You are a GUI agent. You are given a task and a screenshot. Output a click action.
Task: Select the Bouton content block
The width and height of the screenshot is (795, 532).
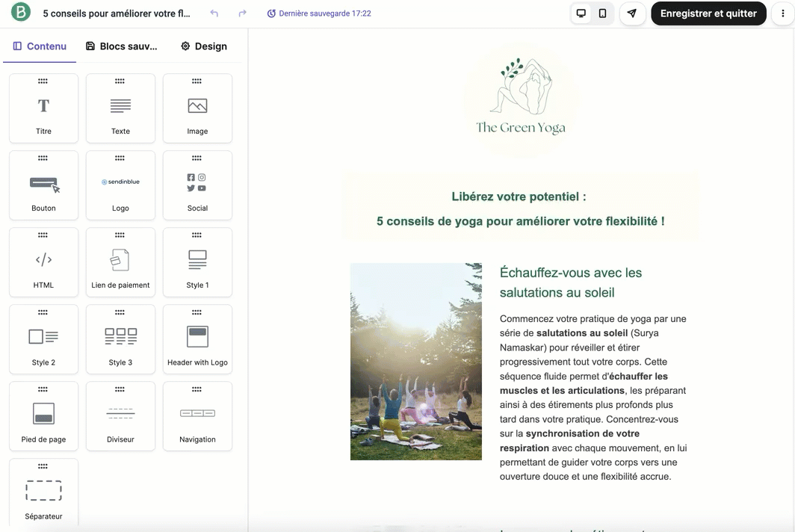(x=43, y=185)
